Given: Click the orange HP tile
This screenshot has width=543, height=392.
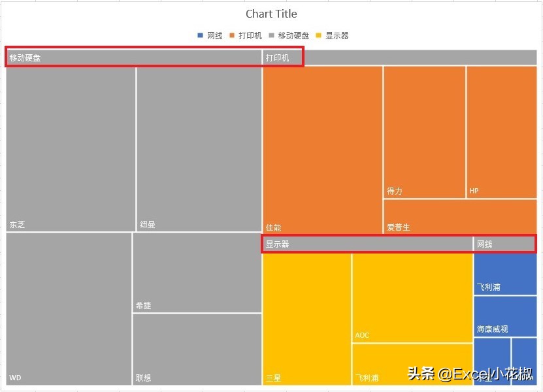Looking at the screenshot, I should (x=501, y=132).
